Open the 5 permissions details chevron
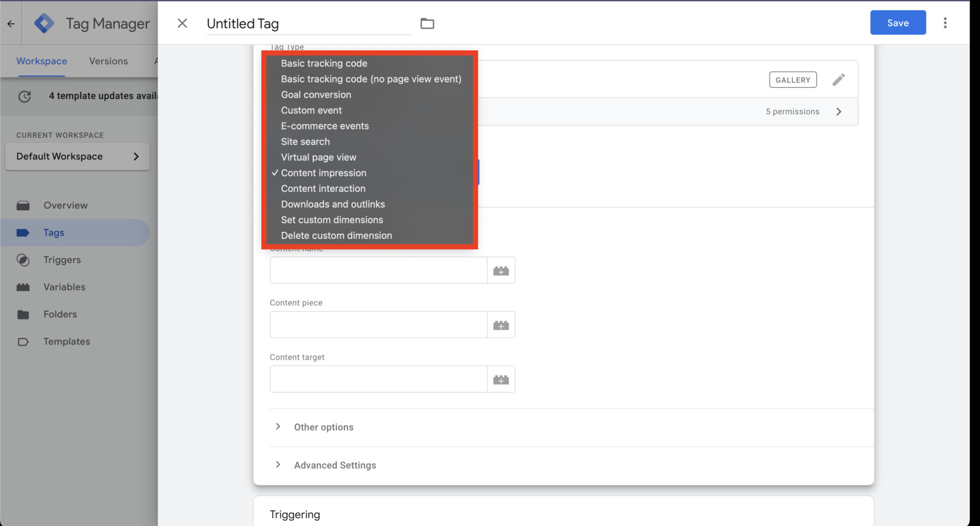Screen dimensions: 980x526 [x=839, y=112]
